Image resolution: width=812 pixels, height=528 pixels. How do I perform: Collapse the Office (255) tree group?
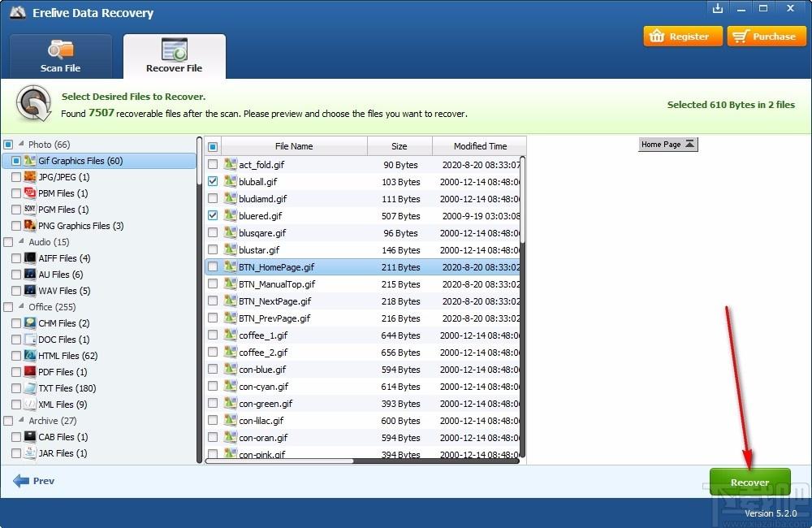(x=21, y=306)
